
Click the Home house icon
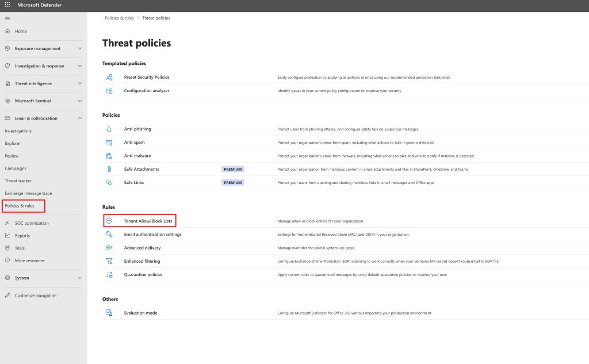click(x=7, y=31)
